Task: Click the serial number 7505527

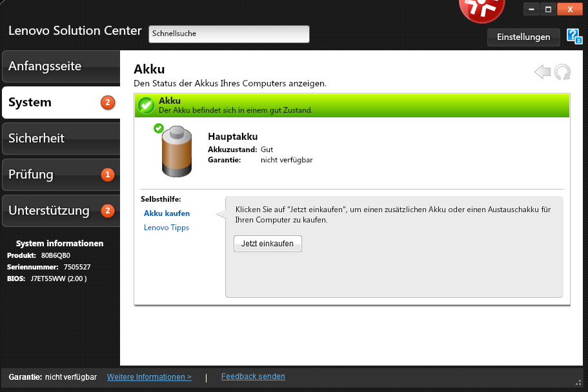Action: click(77, 267)
